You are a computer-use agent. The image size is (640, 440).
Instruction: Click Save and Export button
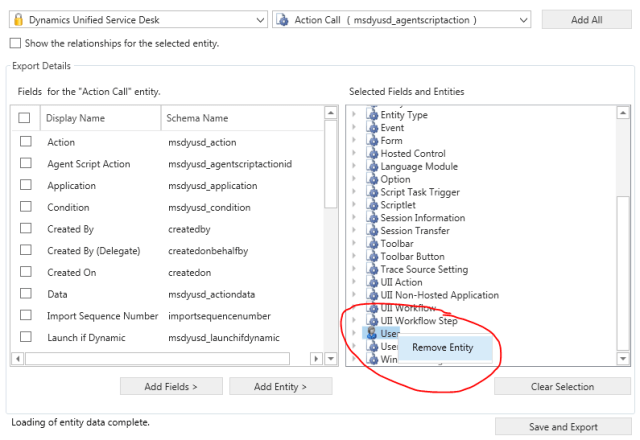pos(563,427)
